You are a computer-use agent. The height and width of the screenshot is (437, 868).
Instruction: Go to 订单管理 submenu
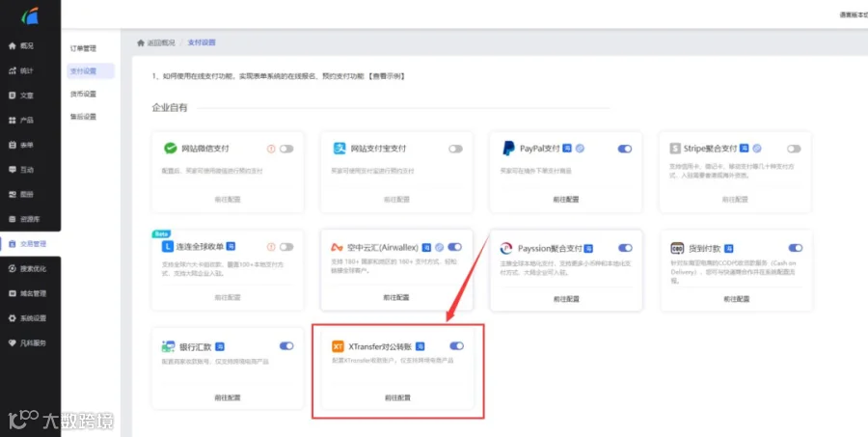(83, 49)
